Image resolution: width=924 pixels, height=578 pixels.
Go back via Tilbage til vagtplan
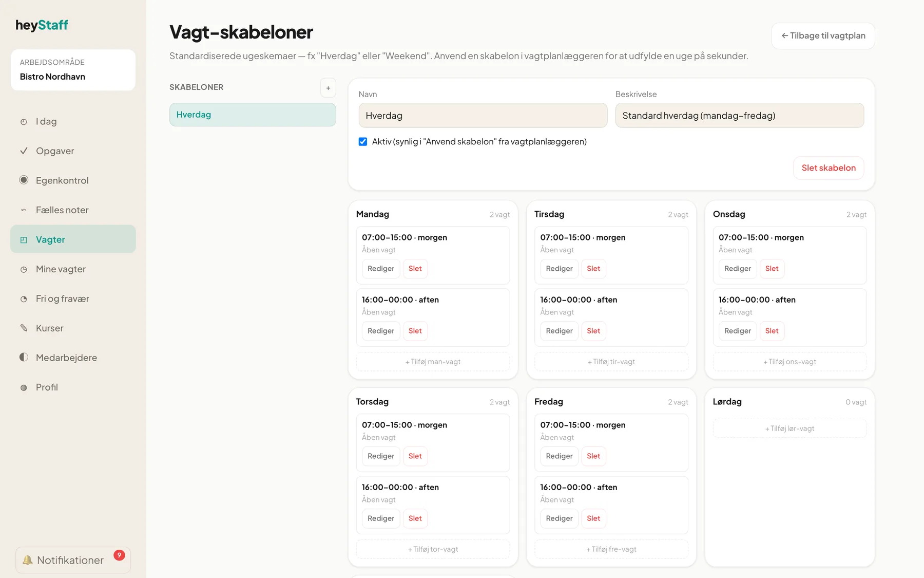(x=823, y=36)
